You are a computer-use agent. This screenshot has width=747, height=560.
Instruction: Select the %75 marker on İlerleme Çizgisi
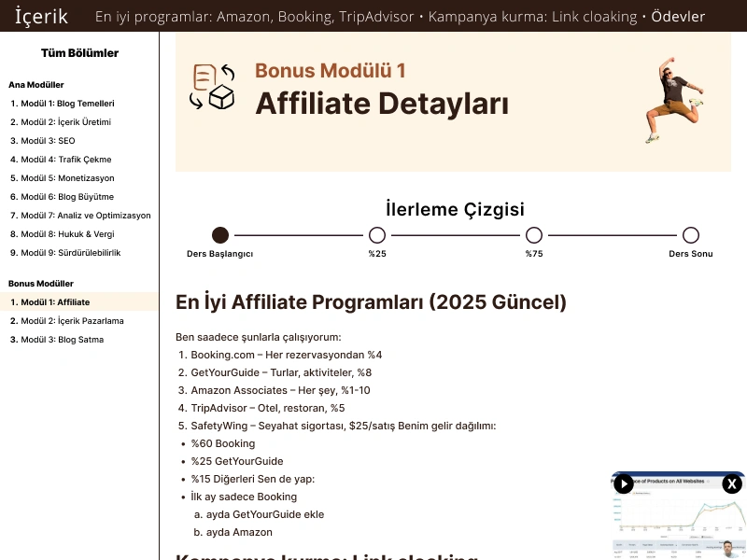pos(534,234)
